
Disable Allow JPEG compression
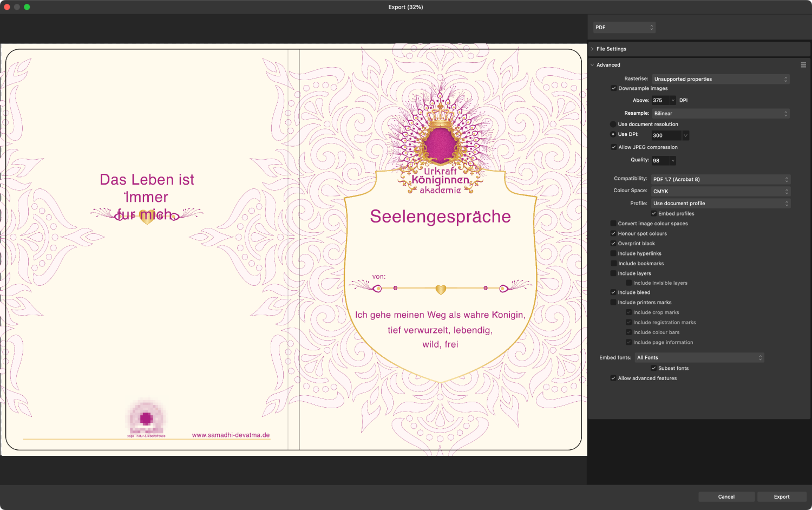pyautogui.click(x=613, y=147)
